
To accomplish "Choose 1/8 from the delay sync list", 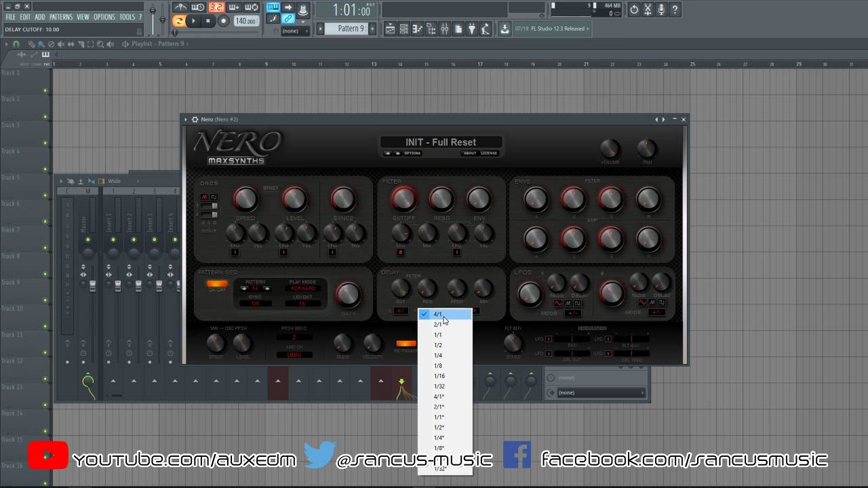I will click(445, 366).
